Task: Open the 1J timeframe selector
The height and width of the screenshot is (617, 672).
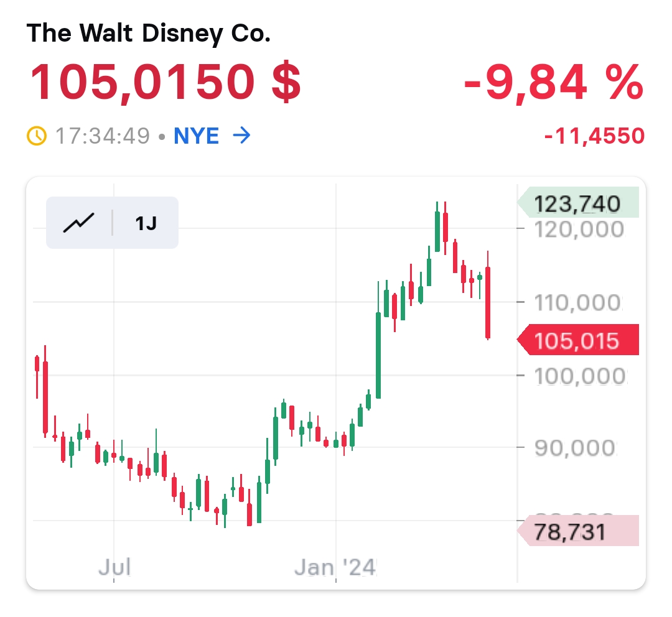Action: 146,223
